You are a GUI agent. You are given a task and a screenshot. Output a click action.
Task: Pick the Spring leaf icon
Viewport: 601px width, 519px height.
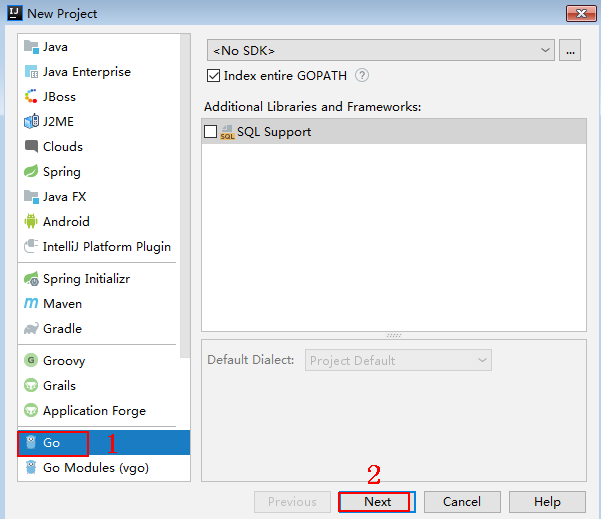(31, 171)
